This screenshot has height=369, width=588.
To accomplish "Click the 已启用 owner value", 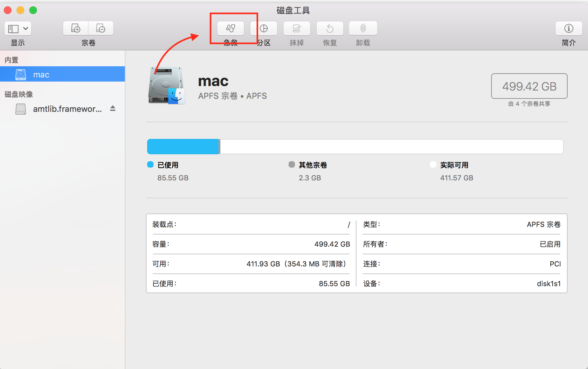I will [x=550, y=244].
